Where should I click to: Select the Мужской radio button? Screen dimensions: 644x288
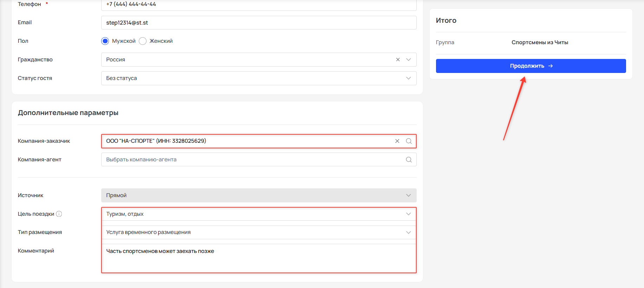105,41
